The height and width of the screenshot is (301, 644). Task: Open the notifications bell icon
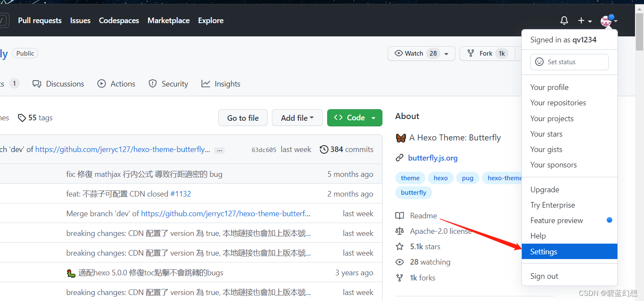(x=564, y=21)
